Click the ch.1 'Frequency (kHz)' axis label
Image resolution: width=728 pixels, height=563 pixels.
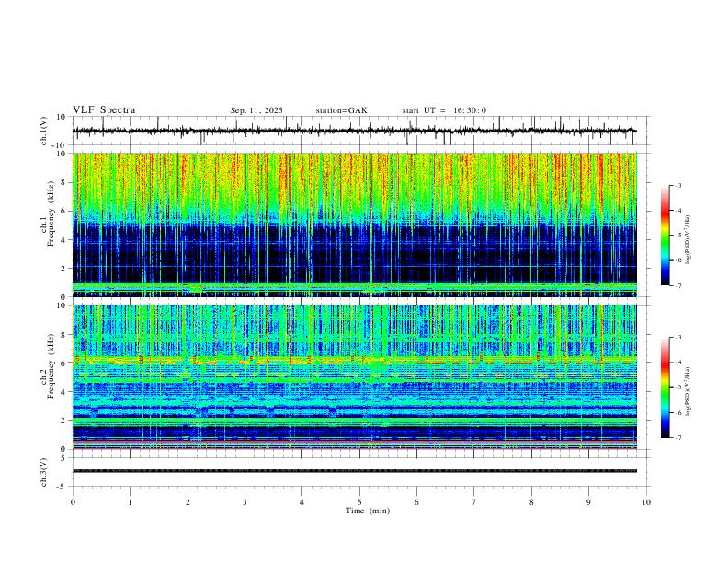(51, 213)
